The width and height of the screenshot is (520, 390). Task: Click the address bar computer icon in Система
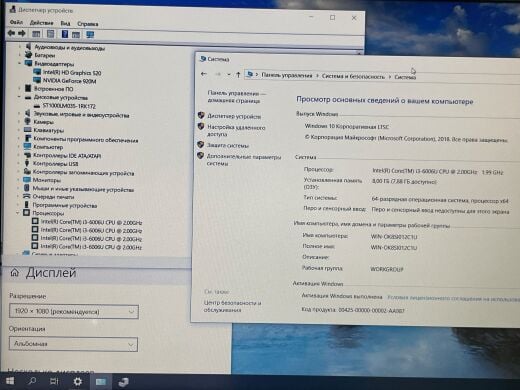249,74
